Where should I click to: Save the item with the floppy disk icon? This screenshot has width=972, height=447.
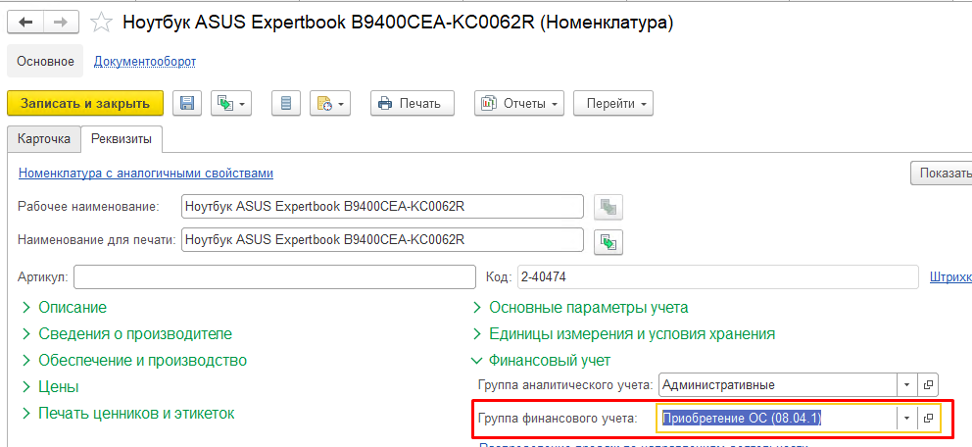[187, 104]
